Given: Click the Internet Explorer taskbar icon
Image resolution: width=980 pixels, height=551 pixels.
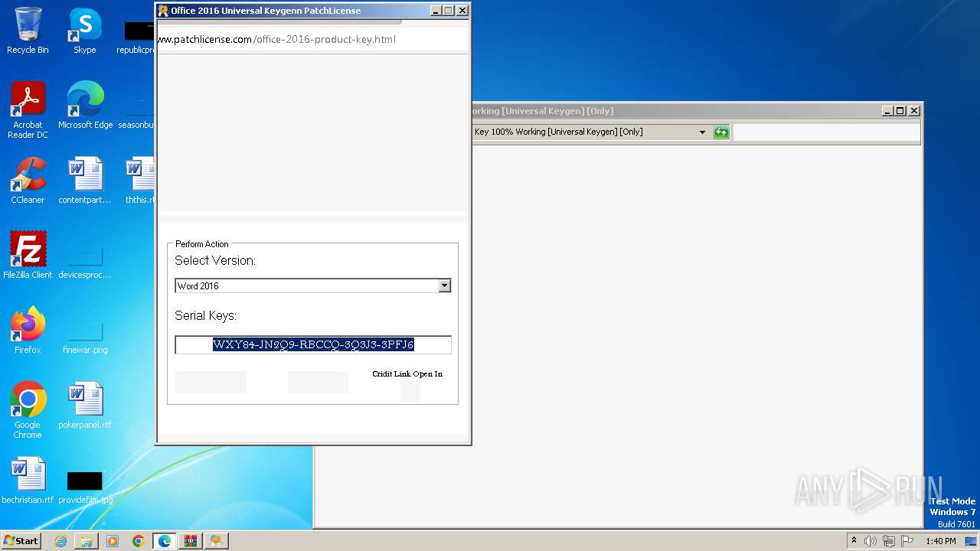Looking at the screenshot, I should pos(60,541).
